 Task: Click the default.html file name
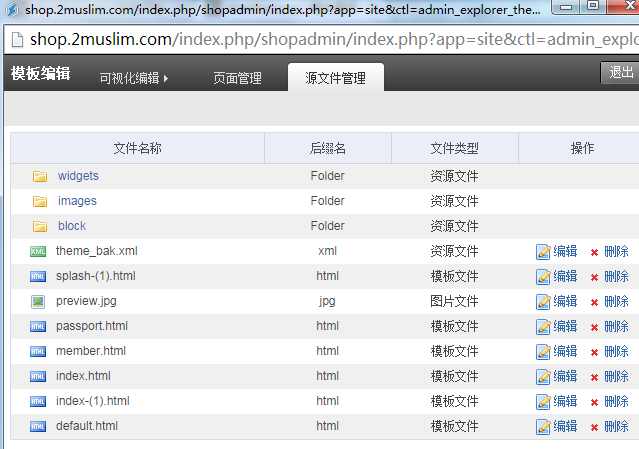(x=87, y=426)
